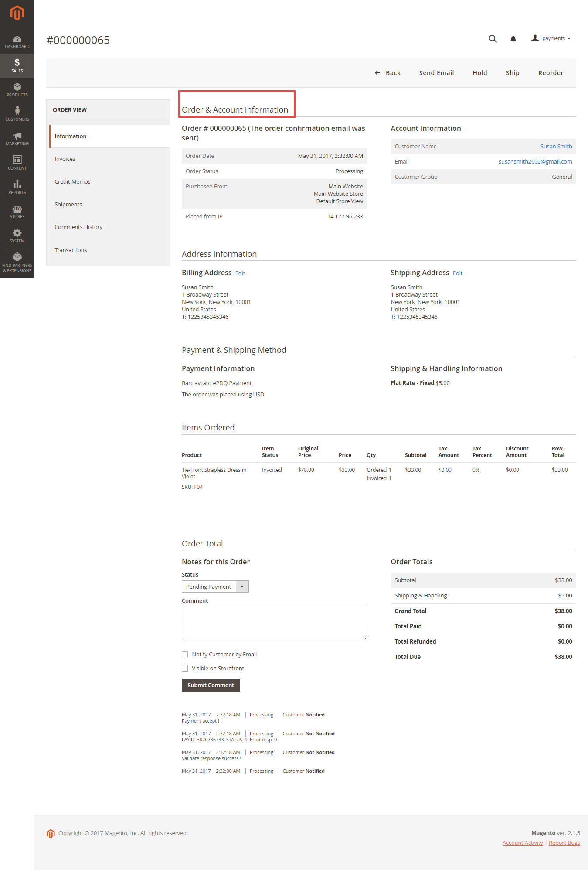The height and width of the screenshot is (870, 588).
Task: Edit the Billing Address
Action: click(240, 273)
